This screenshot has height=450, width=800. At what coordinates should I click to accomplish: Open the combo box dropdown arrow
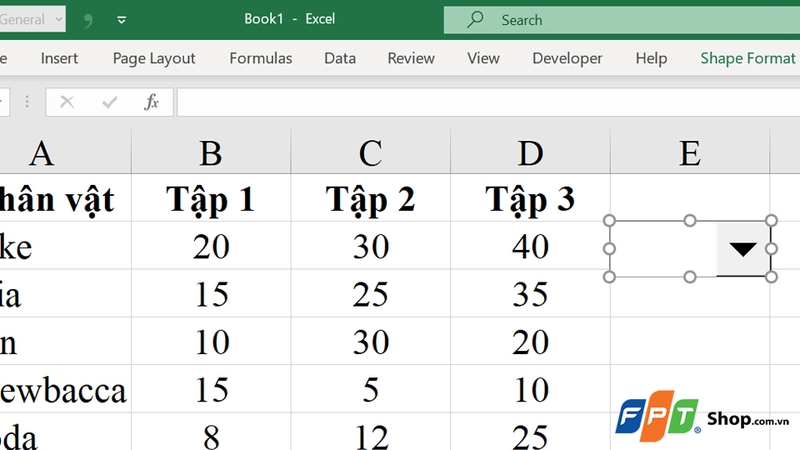743,249
